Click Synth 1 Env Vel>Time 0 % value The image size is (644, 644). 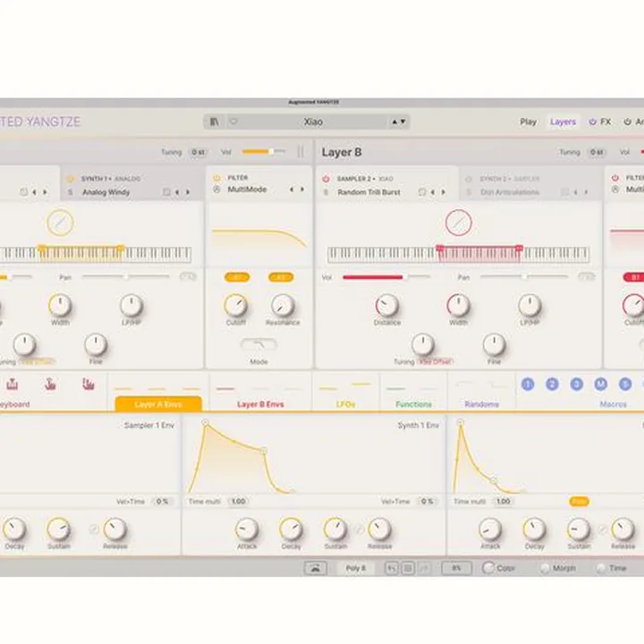(428, 502)
